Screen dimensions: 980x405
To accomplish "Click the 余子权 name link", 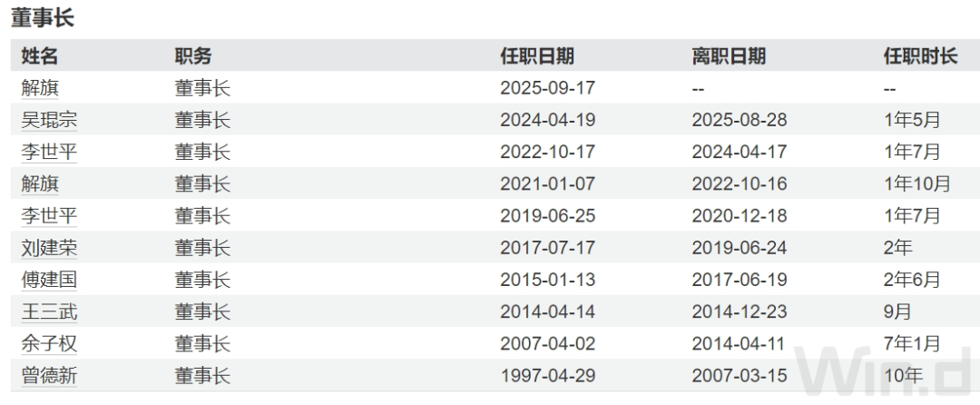I will click(49, 344).
